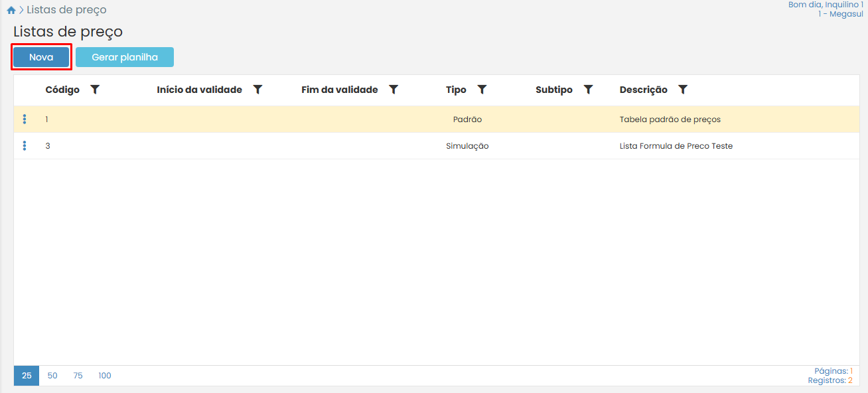868x393 pixels.
Task: Show 75 records per page
Action: (x=78, y=376)
